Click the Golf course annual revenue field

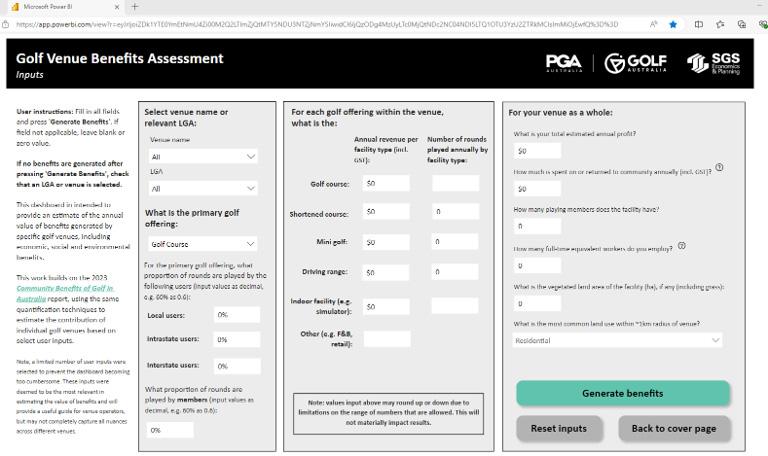[386, 183]
